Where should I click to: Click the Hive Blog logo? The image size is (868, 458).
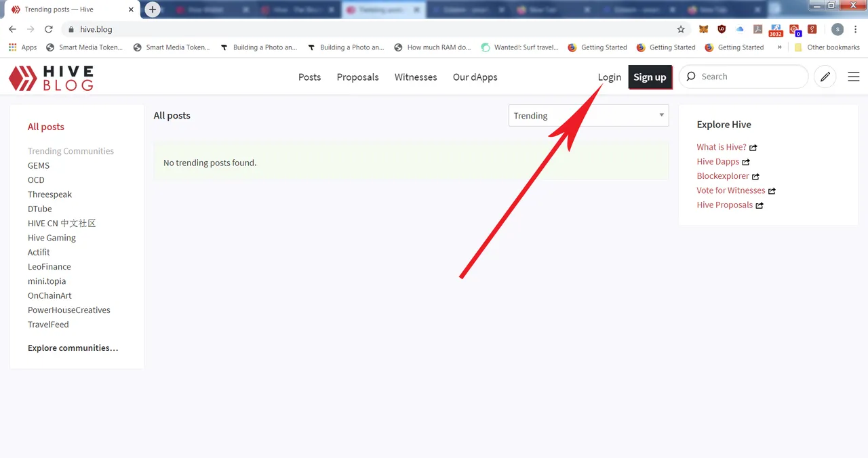pos(51,78)
